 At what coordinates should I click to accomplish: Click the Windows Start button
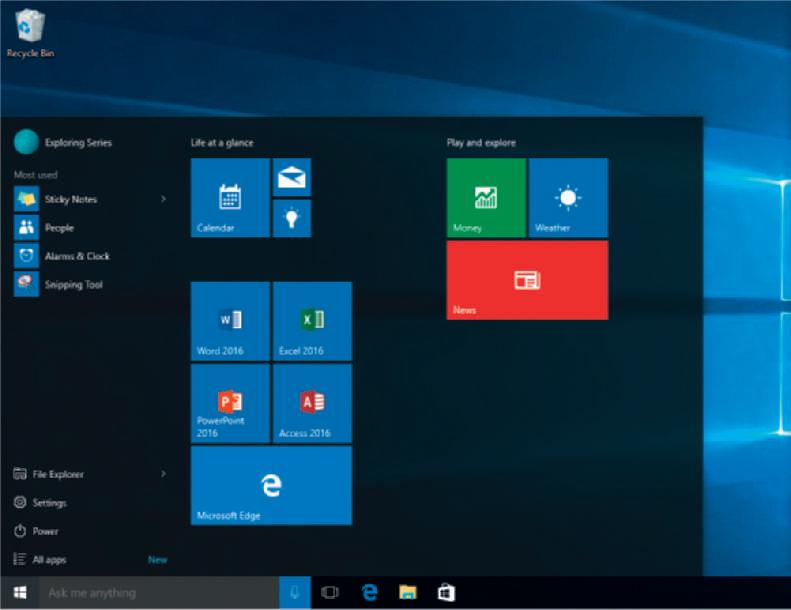tap(20, 592)
